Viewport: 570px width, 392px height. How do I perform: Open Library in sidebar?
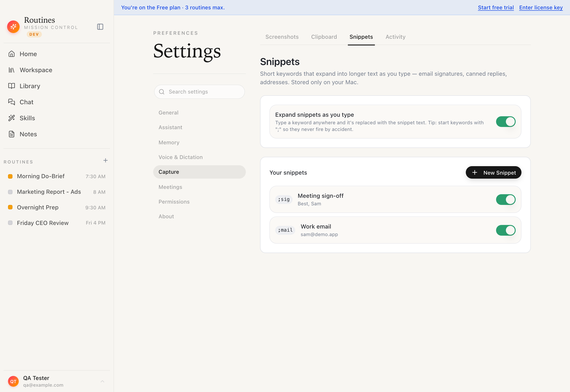57,86
